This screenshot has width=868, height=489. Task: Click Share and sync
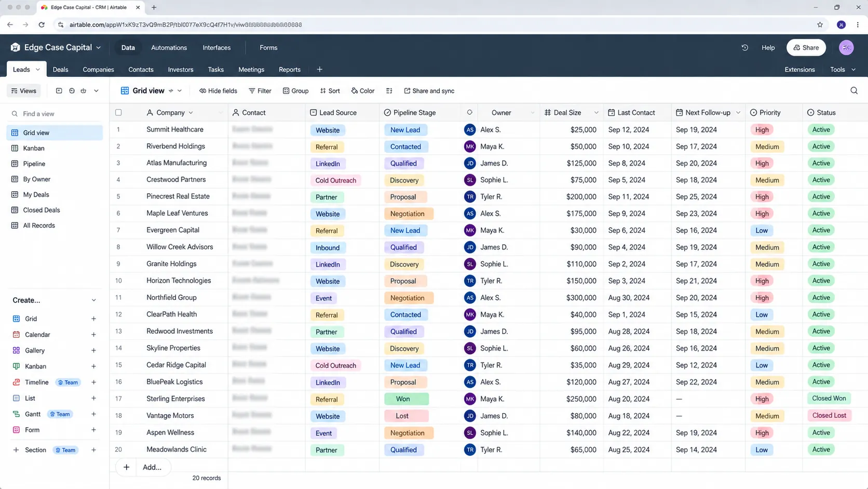point(429,90)
